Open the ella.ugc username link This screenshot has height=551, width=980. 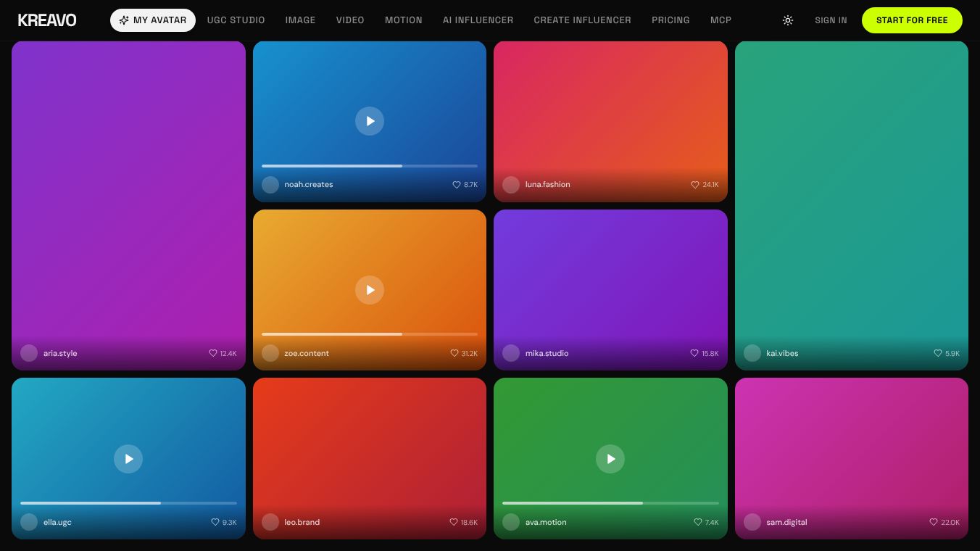tap(57, 522)
